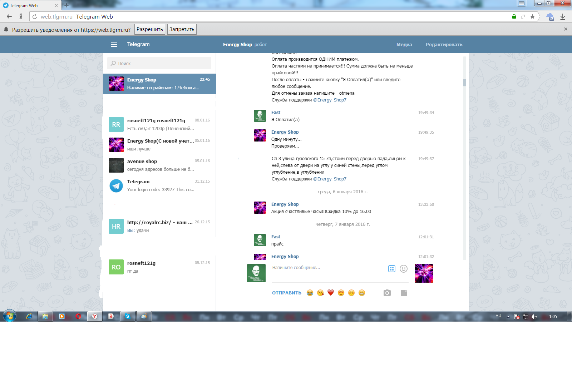Open Internet Explorer from taskbar
The width and height of the screenshot is (572, 392).
(x=29, y=316)
